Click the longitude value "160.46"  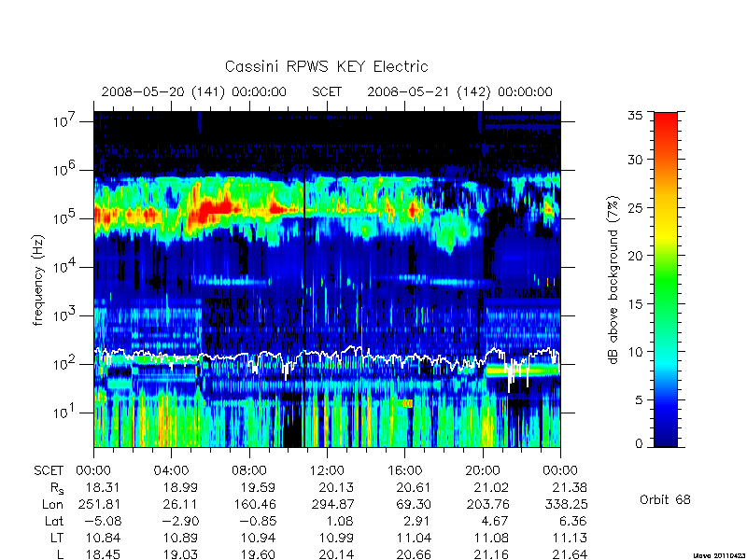coord(255,504)
